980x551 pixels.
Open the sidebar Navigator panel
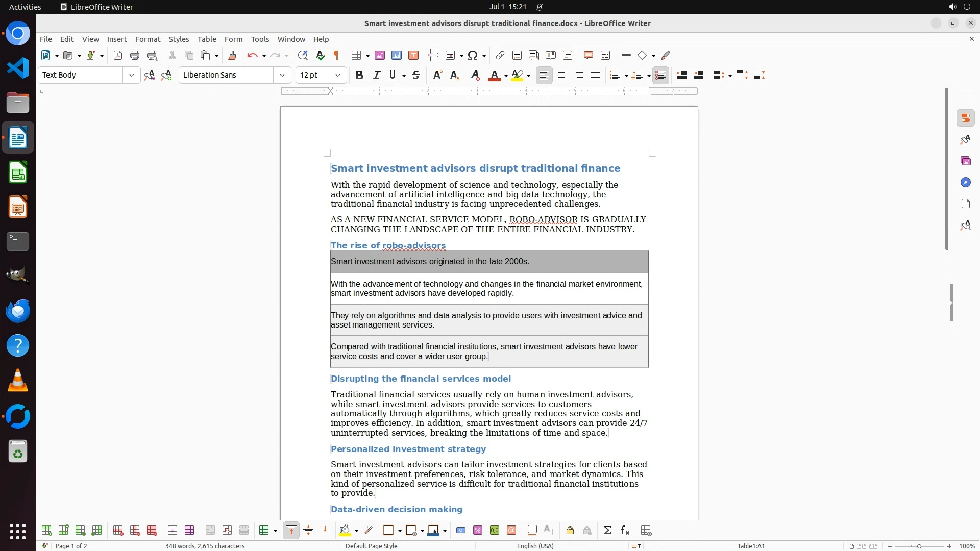coord(965,183)
